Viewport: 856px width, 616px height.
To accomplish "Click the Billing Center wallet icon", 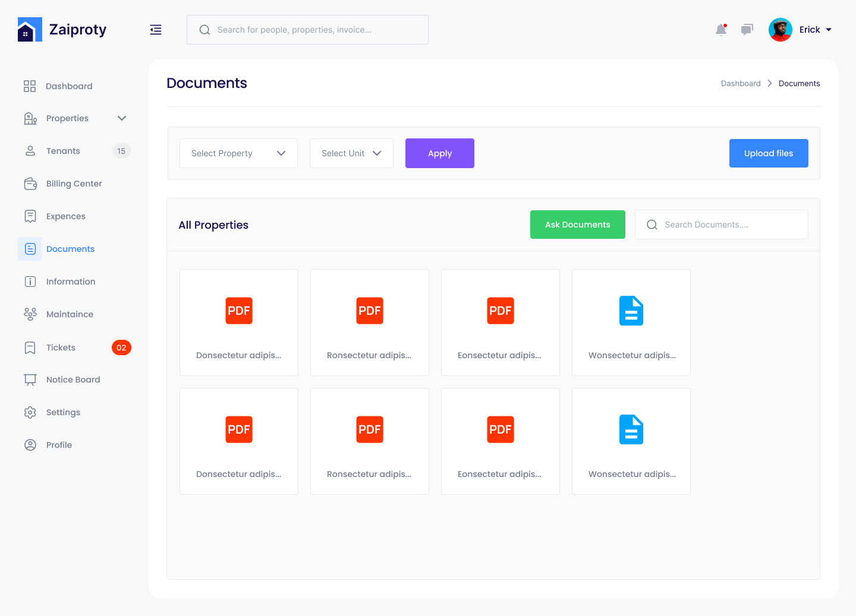I will (x=30, y=184).
